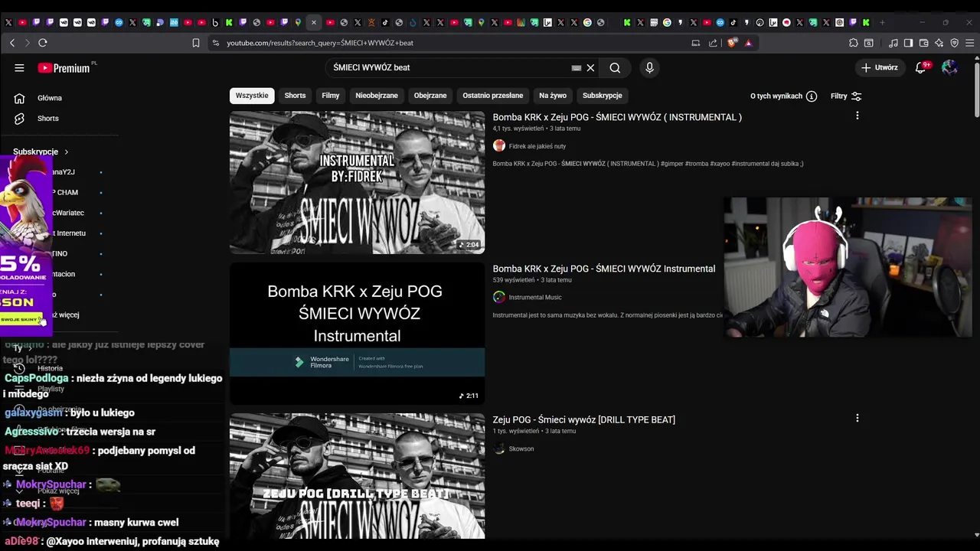Select the Shorts filter chip
Viewport: 980px width, 551px height.
[x=295, y=96]
